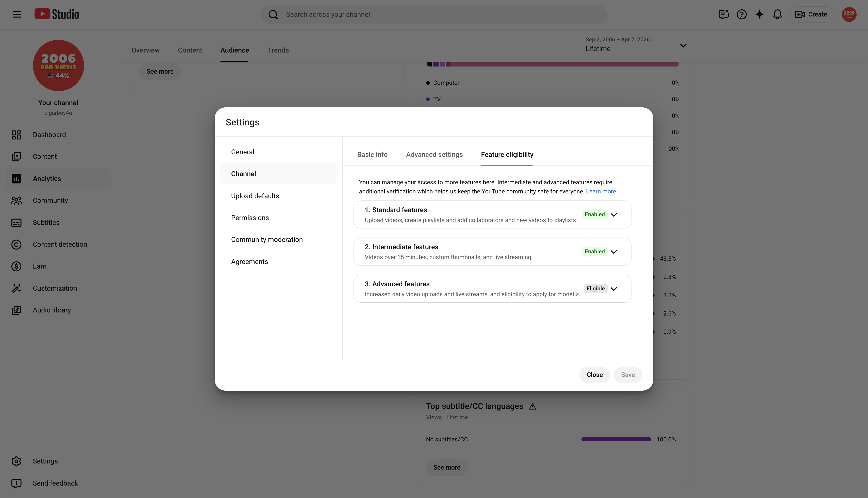Open the Audio library icon
Screen dimensions: 868x498
point(16,310)
